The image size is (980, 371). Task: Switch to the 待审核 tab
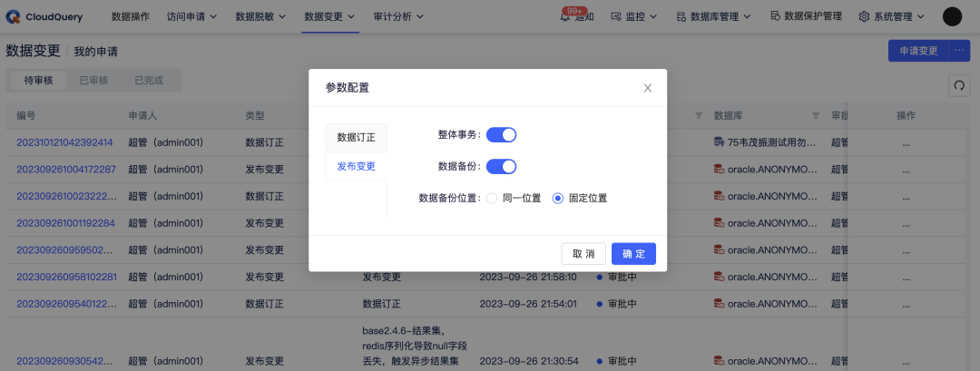pos(39,81)
